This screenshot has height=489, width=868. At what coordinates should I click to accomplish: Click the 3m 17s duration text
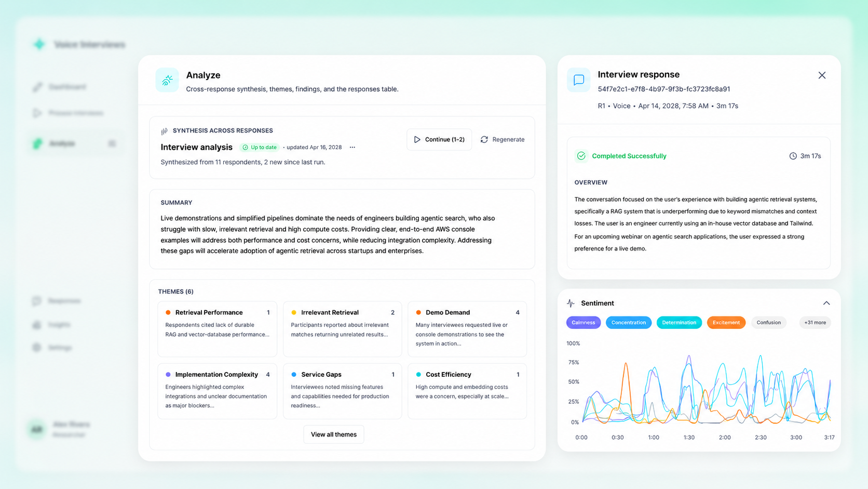(x=810, y=156)
